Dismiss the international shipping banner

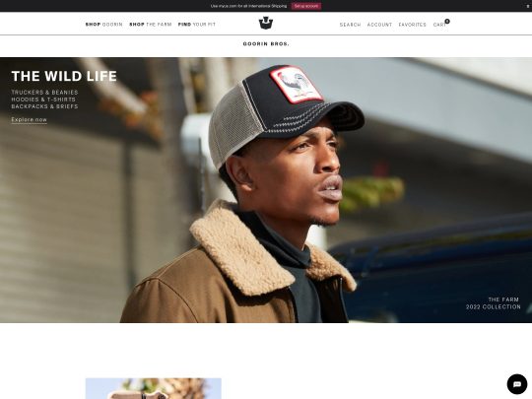[x=528, y=6]
